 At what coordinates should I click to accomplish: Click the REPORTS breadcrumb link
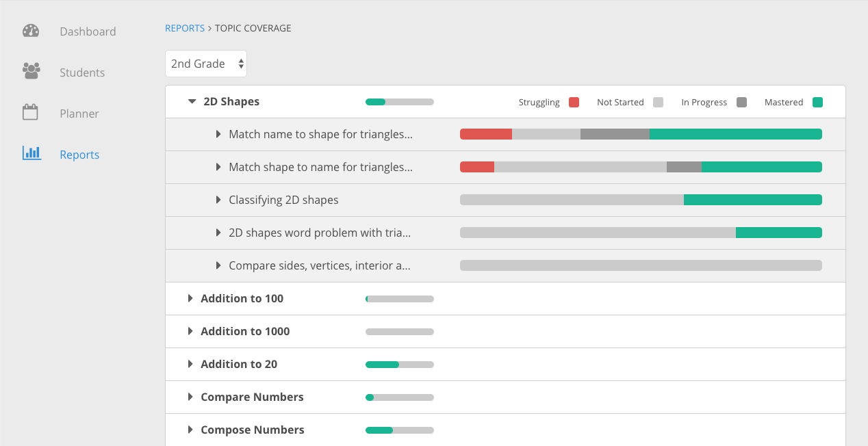pos(185,28)
